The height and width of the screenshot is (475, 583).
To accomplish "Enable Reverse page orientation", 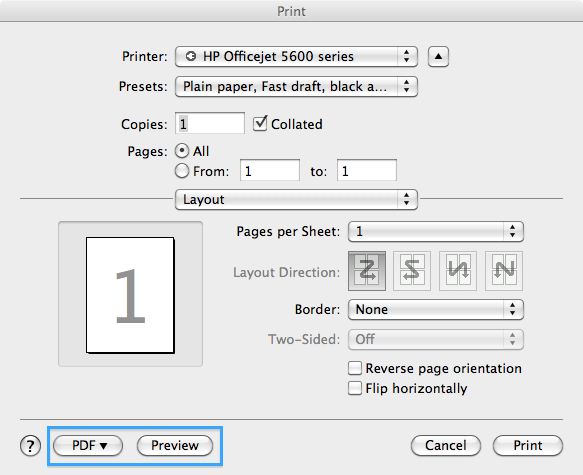I will click(355, 368).
